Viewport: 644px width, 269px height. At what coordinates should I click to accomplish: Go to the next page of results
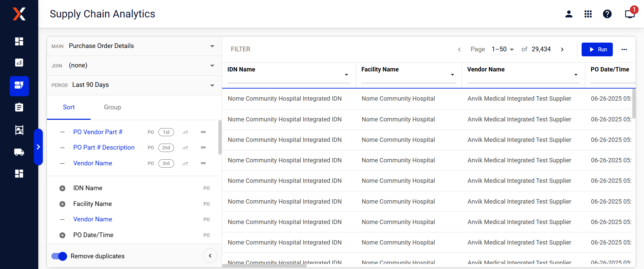[x=562, y=49]
